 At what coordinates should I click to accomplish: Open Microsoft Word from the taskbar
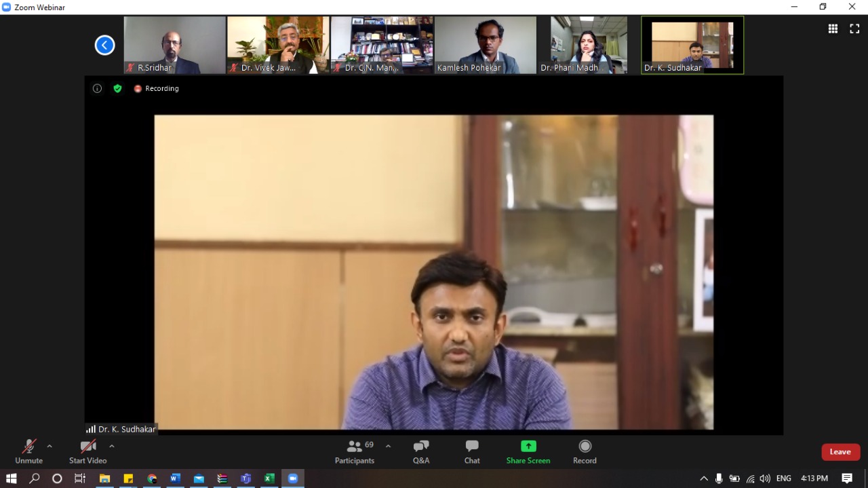(175, 478)
